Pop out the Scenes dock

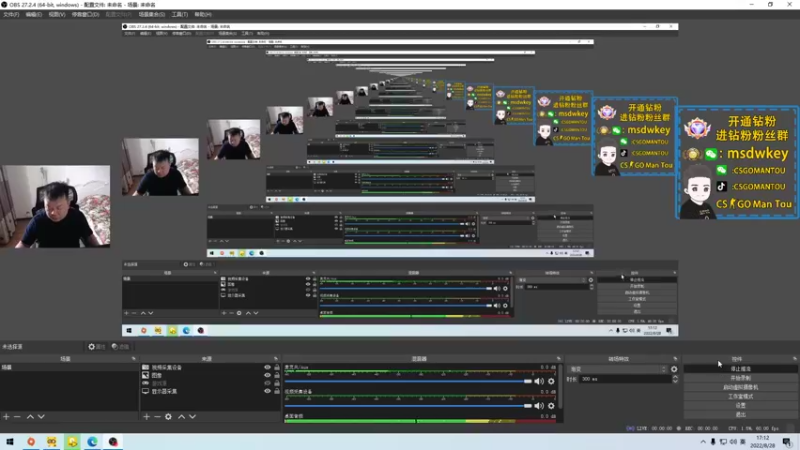(x=134, y=359)
